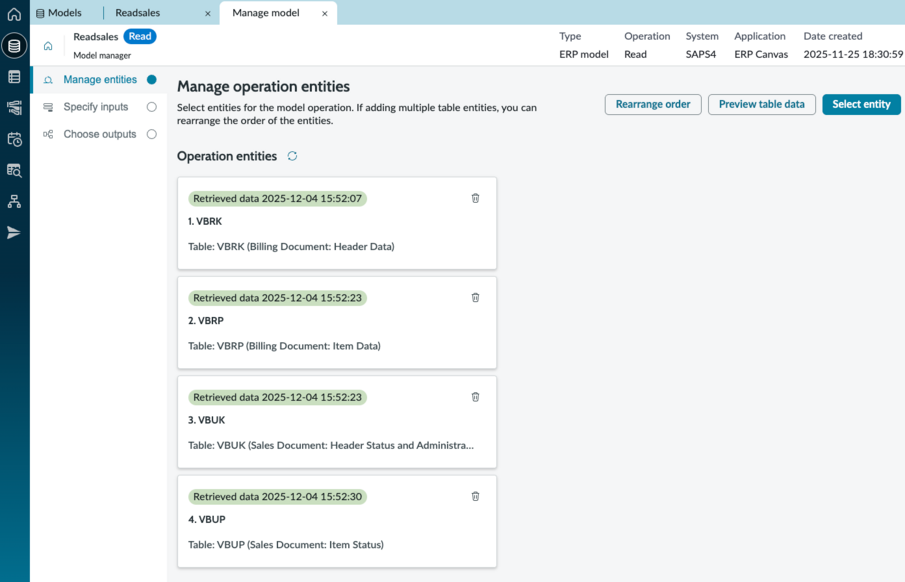Switch to the Readsales tab

click(137, 13)
